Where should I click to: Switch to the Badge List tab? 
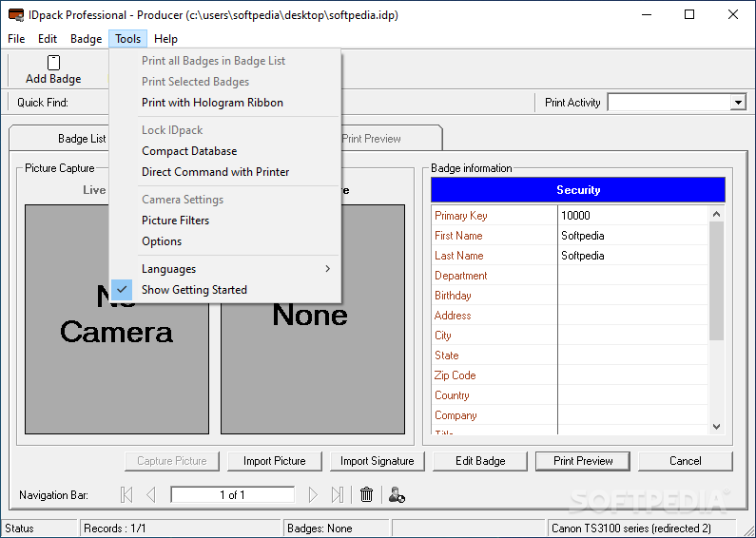(82, 139)
